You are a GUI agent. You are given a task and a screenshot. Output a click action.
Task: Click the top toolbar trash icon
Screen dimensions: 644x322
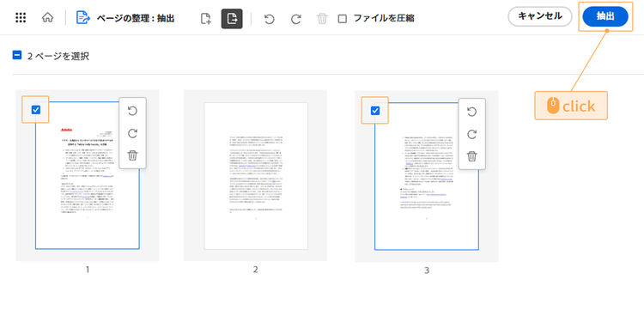pyautogui.click(x=322, y=19)
